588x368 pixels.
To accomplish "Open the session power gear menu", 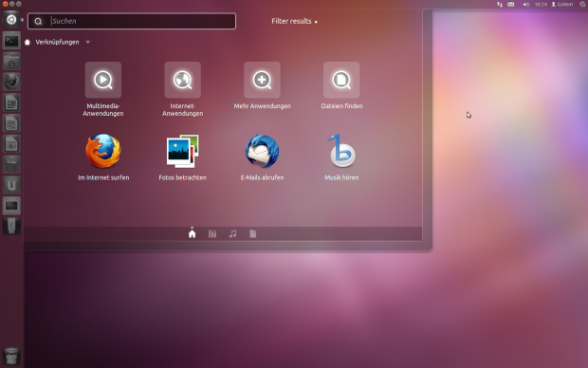I will 582,4.
